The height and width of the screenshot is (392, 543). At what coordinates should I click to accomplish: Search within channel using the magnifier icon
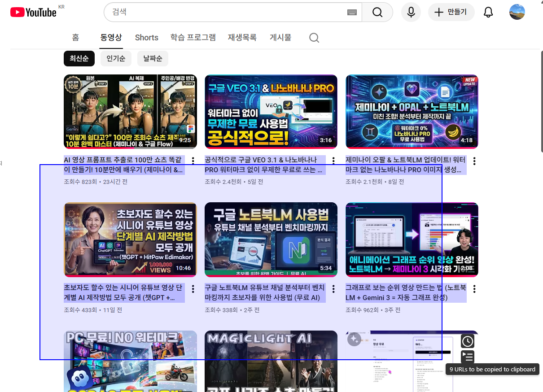coord(314,38)
